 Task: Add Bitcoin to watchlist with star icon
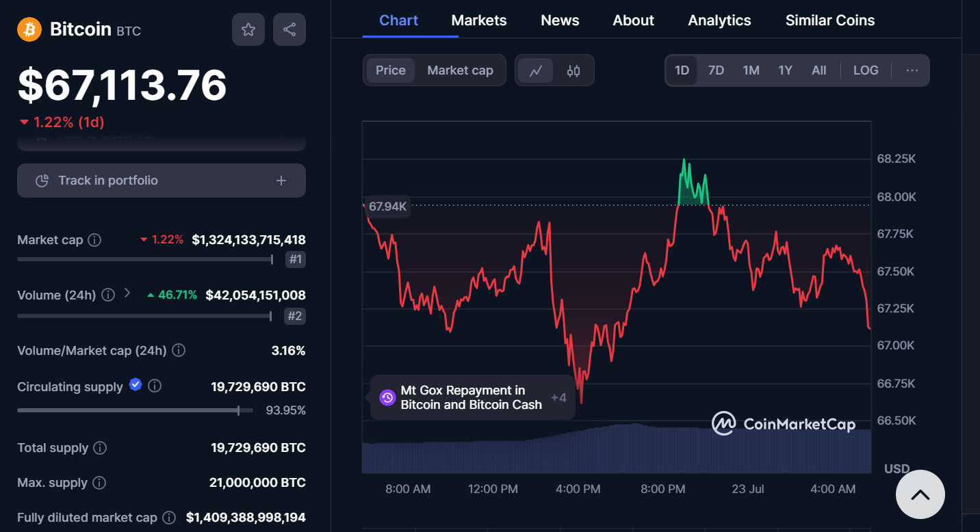pos(248,29)
